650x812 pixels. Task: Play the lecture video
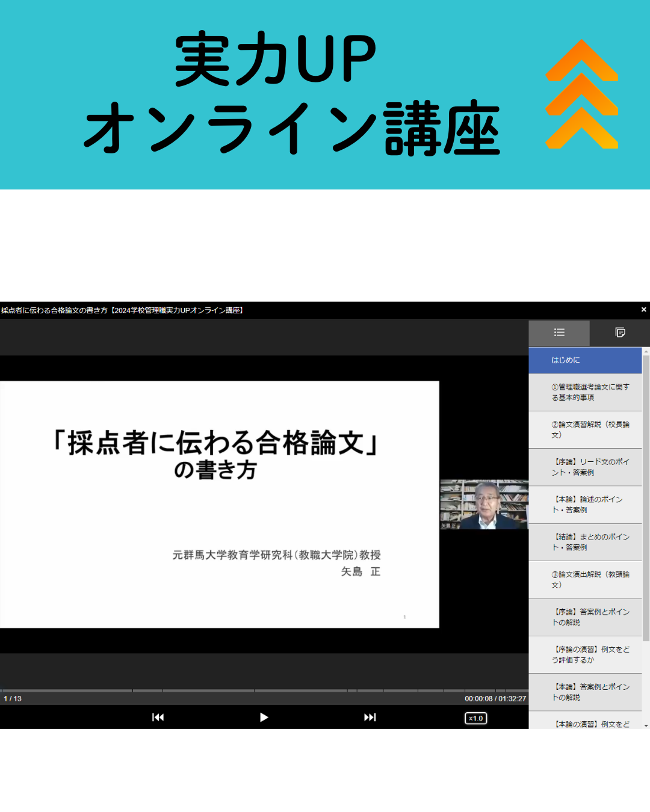[264, 717]
